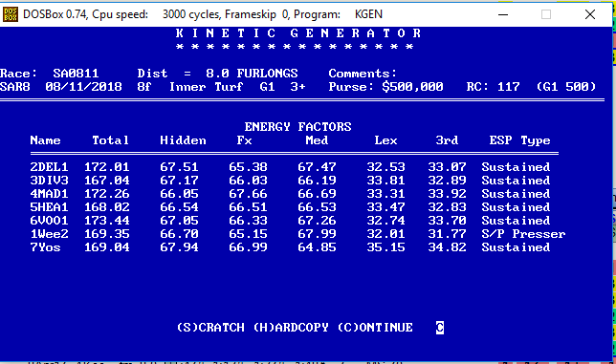
Task: Click the Inner Turf surface text
Action: [207, 87]
